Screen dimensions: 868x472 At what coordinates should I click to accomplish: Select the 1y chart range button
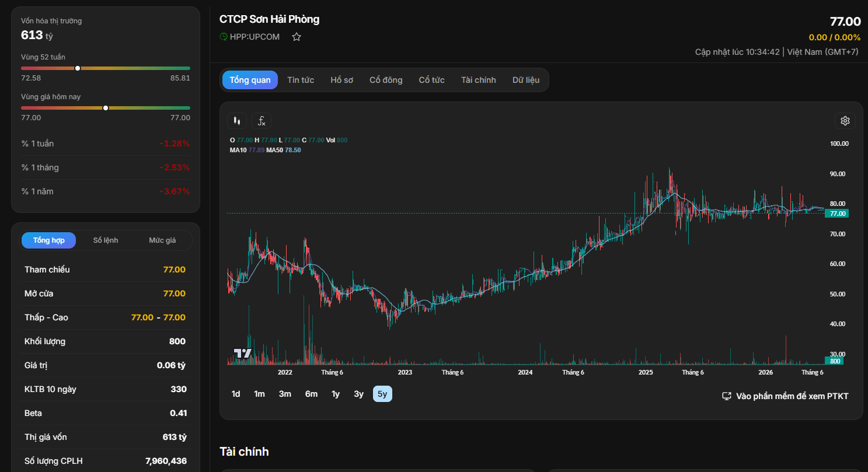(x=336, y=394)
